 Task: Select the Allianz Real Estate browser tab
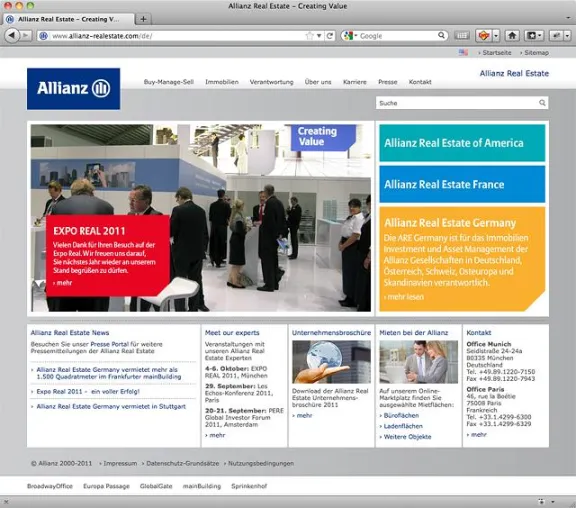[68, 19]
